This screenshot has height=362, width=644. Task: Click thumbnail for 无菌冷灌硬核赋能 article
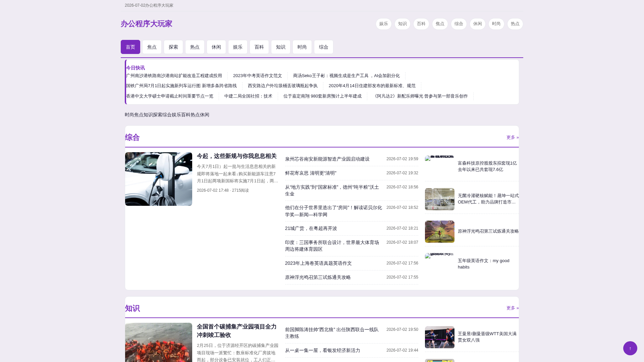[x=440, y=199]
